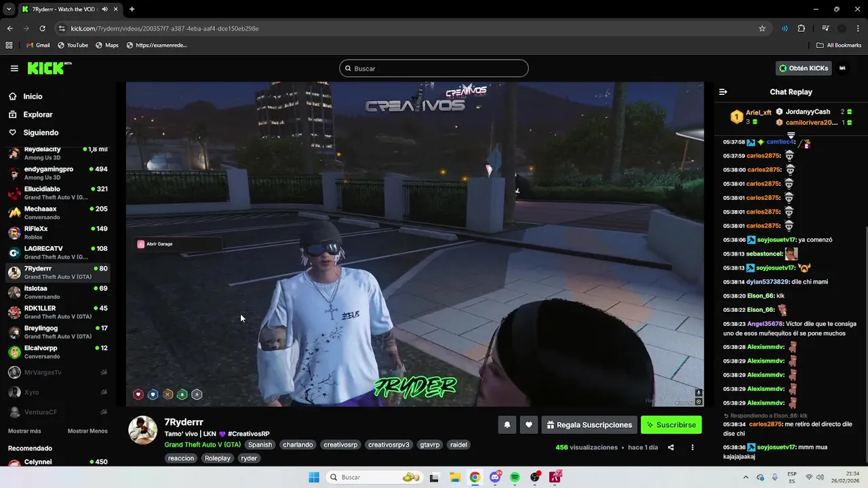Open itslotaa channel in sidebar

pos(58,292)
